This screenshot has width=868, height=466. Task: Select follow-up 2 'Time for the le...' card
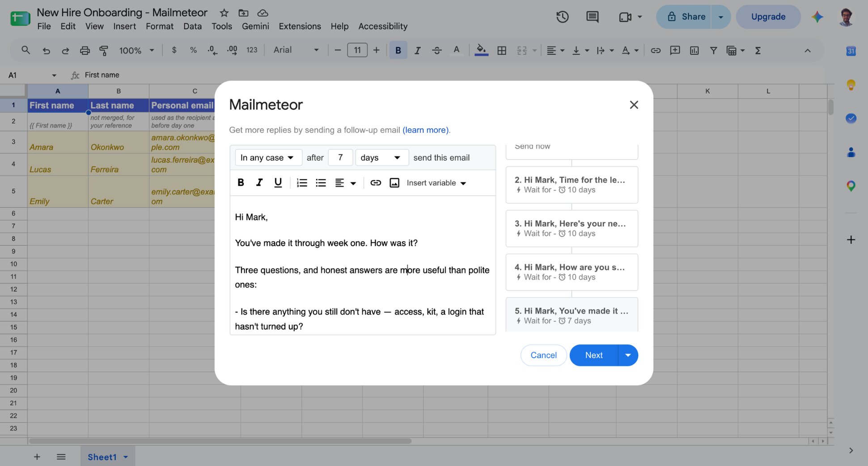572,185
